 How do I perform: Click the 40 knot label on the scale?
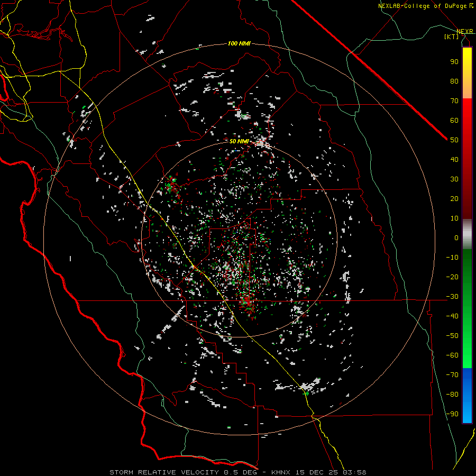[454, 159]
